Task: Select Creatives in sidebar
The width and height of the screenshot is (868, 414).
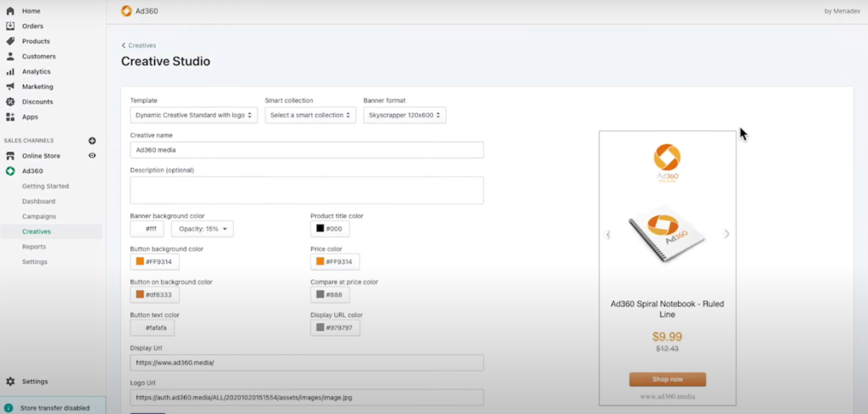Action: pyautogui.click(x=36, y=232)
